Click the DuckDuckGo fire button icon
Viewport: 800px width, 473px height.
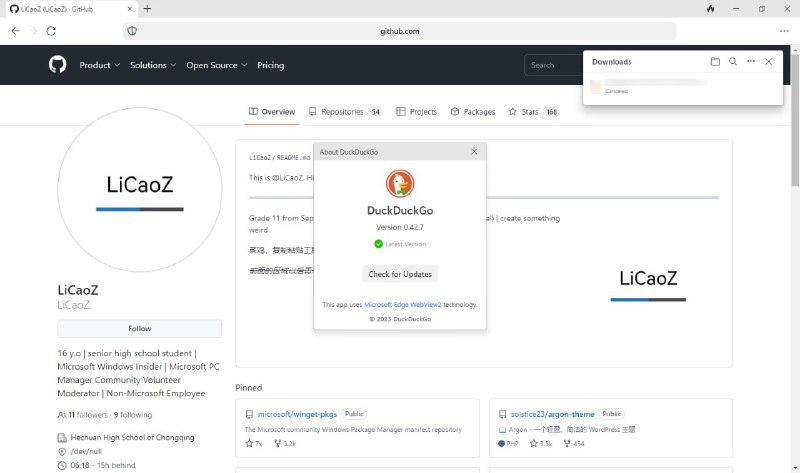pos(710,9)
